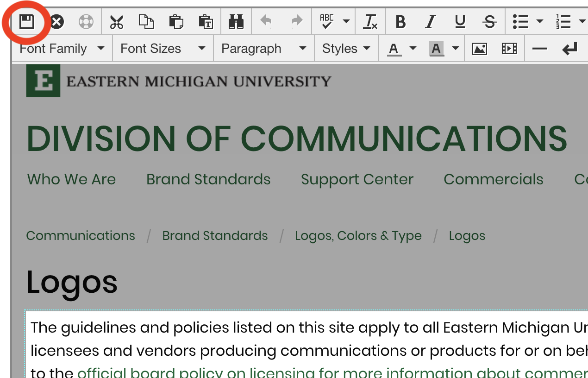Expand the spellcheck language arrow

coord(346,21)
